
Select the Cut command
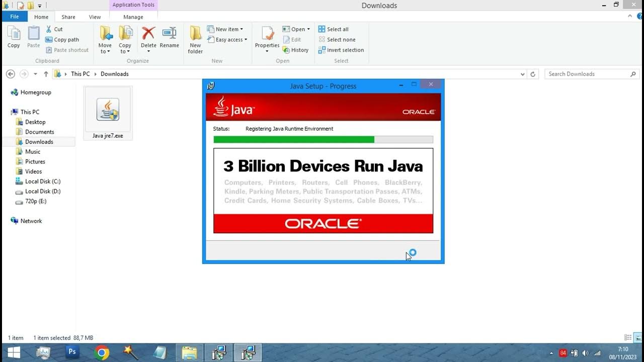click(x=54, y=29)
